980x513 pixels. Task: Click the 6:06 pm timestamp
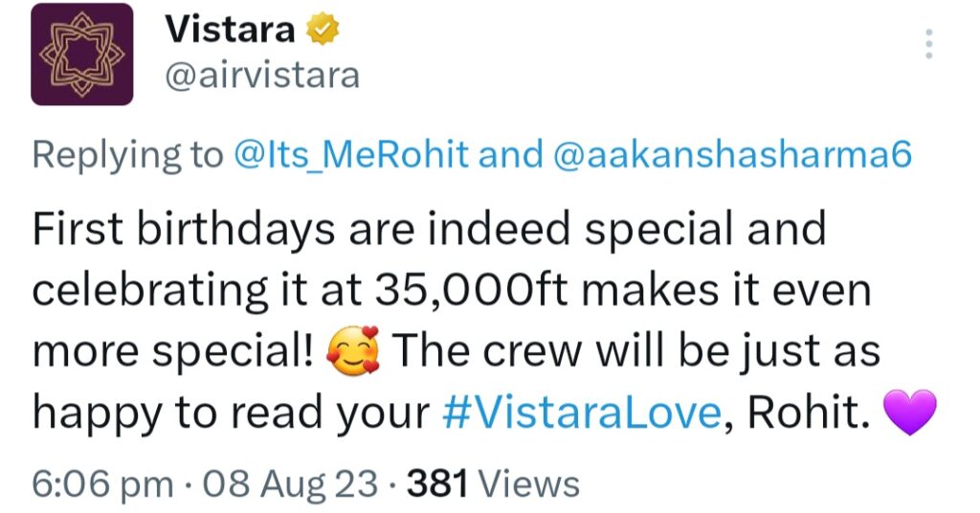click(103, 484)
